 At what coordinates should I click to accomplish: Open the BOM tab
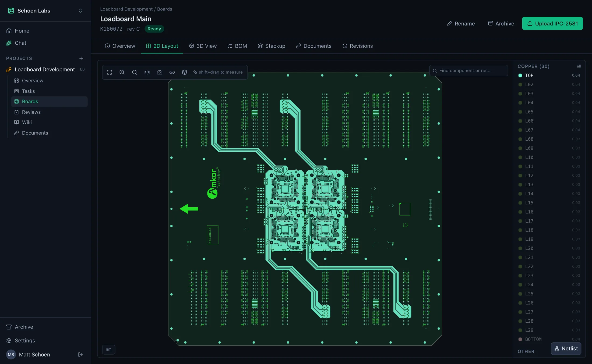[x=237, y=46]
